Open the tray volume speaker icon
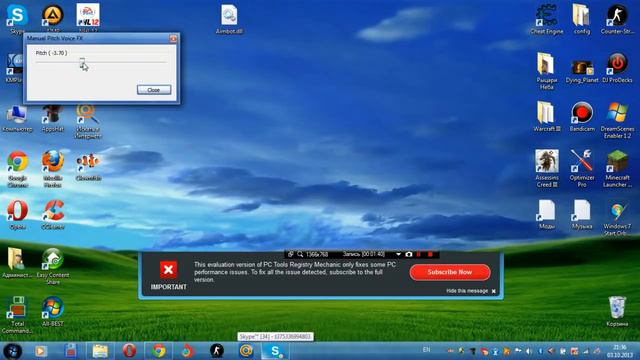 click(529, 351)
